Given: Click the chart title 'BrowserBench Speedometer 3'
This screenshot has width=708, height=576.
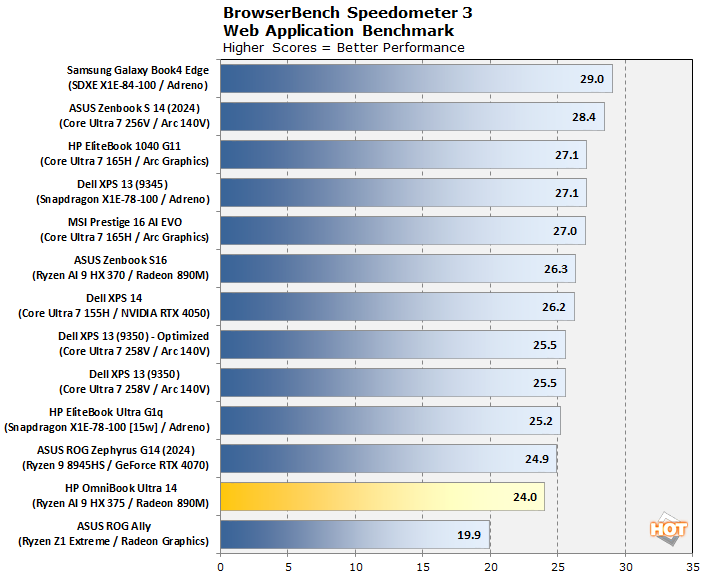Looking at the screenshot, I should coord(348,13).
